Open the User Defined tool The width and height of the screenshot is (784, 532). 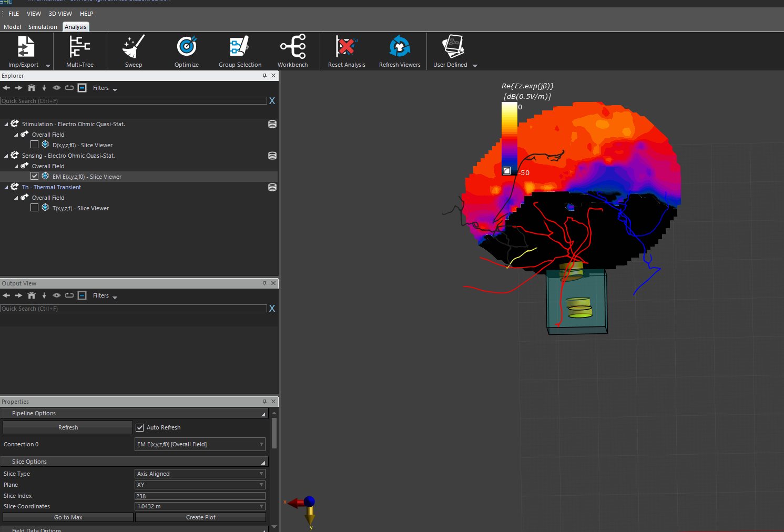click(x=451, y=52)
